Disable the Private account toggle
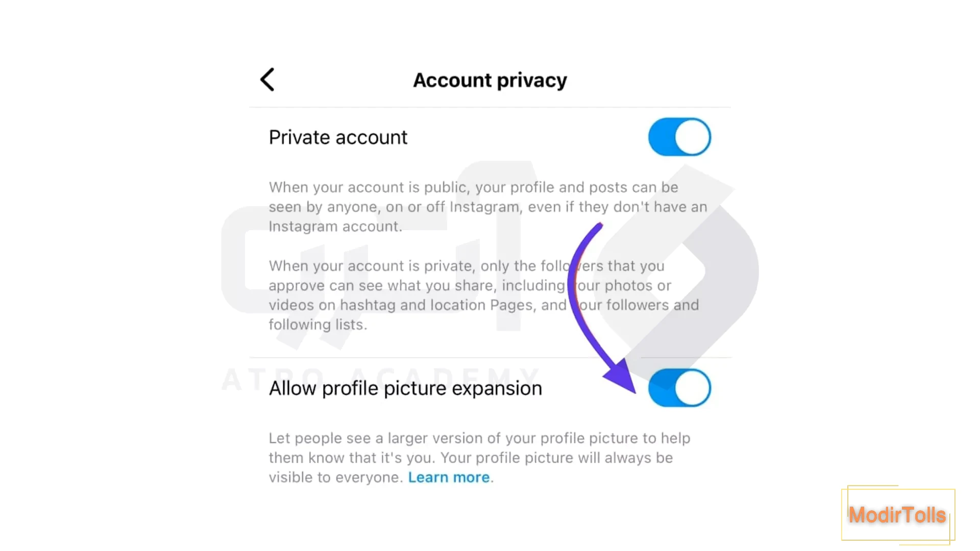The width and height of the screenshot is (980, 551). (679, 136)
